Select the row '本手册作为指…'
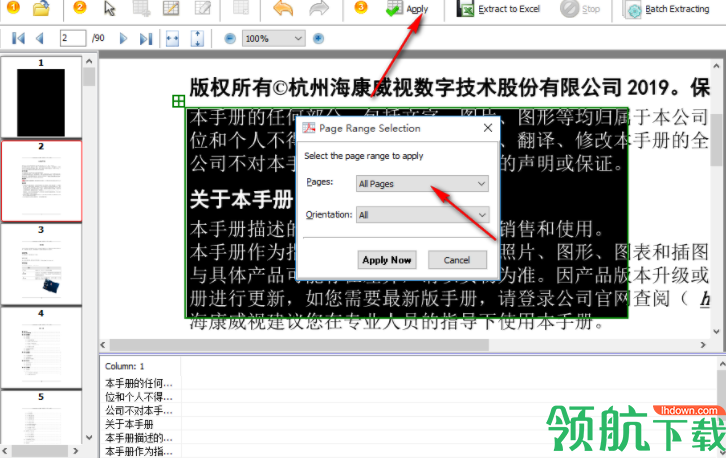The width and height of the screenshot is (726, 458). [139, 452]
